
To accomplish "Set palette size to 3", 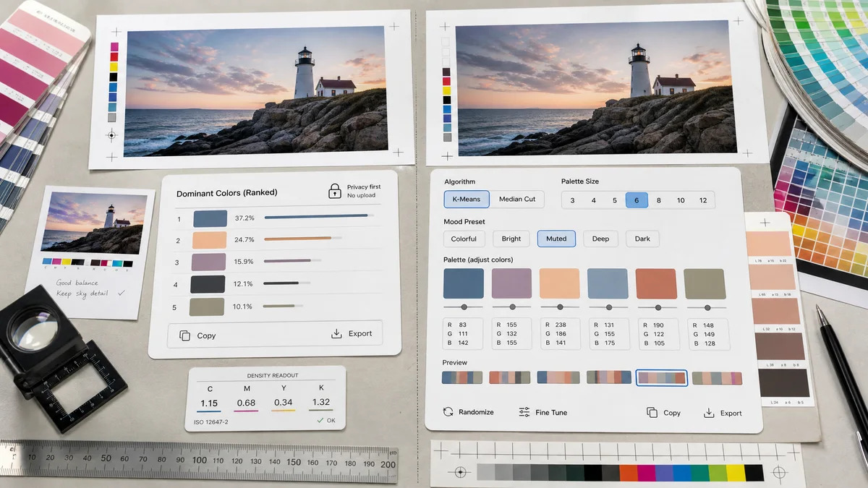I will click(572, 200).
